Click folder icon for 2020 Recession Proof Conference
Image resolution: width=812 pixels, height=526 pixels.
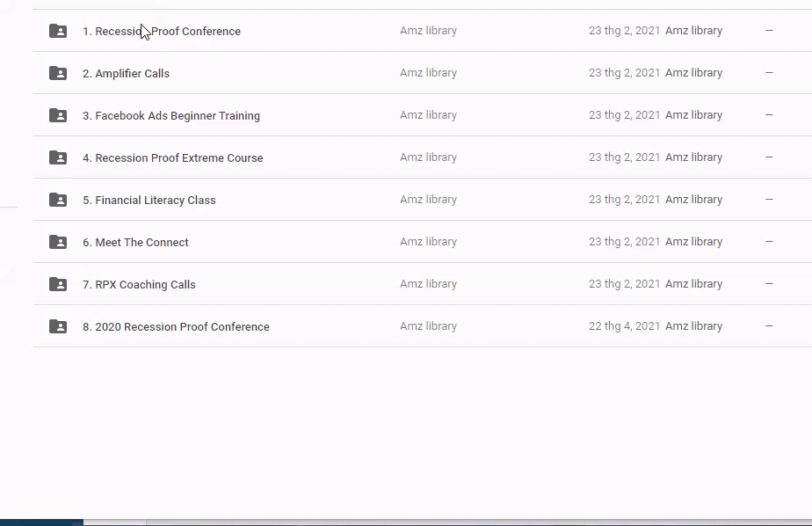coord(58,326)
